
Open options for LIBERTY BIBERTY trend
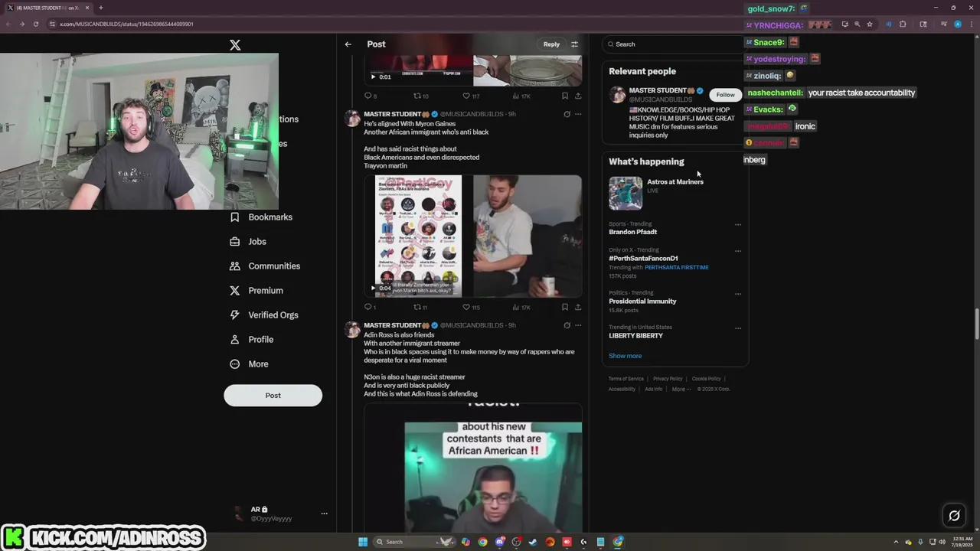pyautogui.click(x=738, y=328)
